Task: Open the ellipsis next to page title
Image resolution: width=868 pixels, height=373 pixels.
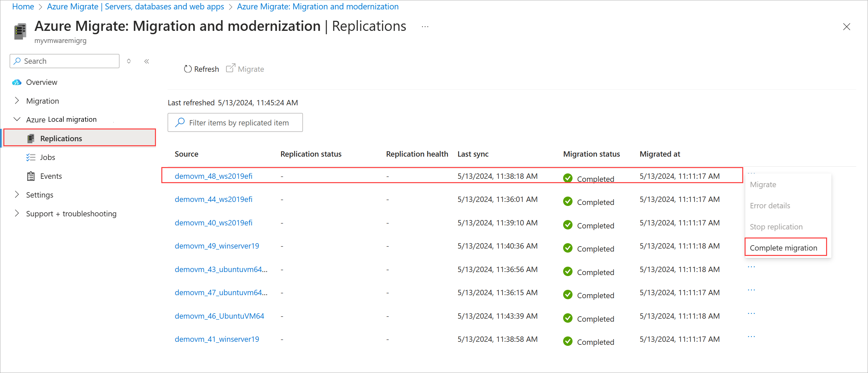Action: (425, 26)
